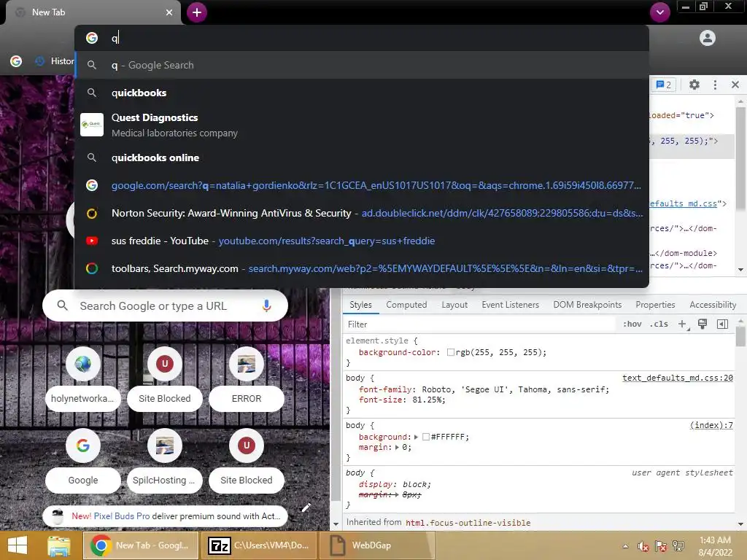This screenshot has width=747, height=560.
Task: Open text_defaults_md.css:20 source link
Action: pos(678,378)
